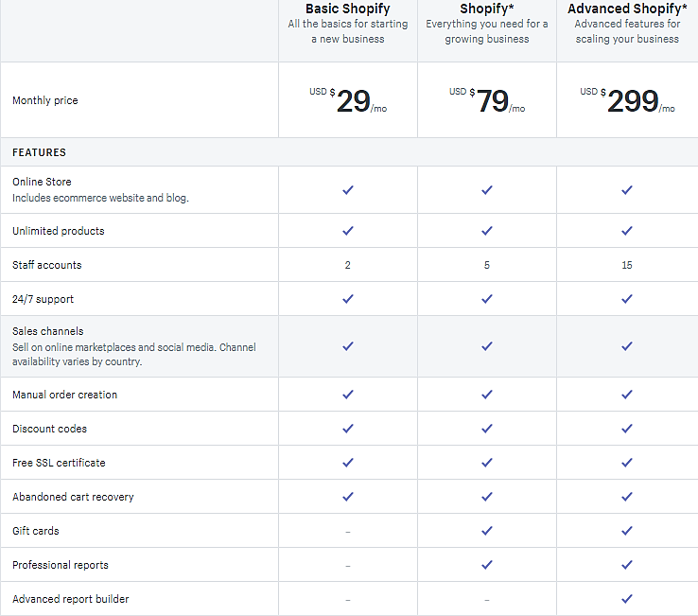Click Discount codes checkmark under Advanced Shopify
Screen dimensions: 698x616
pyautogui.click(x=627, y=429)
